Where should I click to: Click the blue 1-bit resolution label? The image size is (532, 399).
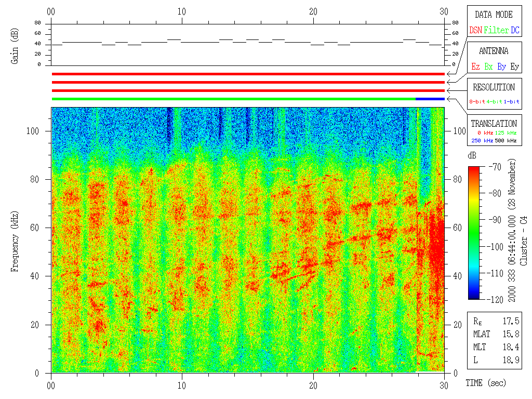point(512,102)
